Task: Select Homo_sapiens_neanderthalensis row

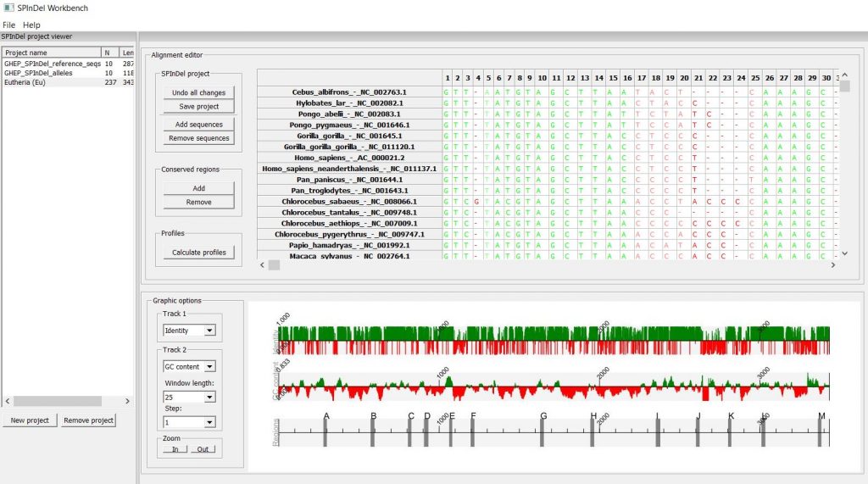Action: tap(349, 169)
